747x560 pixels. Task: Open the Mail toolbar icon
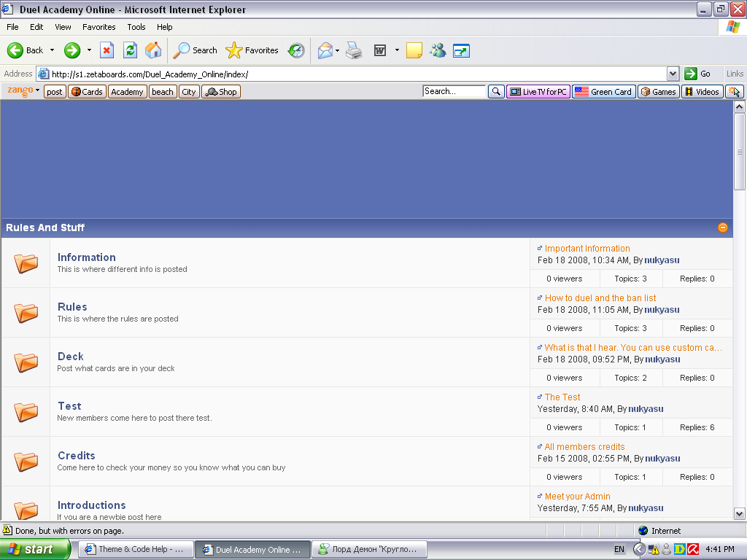click(325, 50)
